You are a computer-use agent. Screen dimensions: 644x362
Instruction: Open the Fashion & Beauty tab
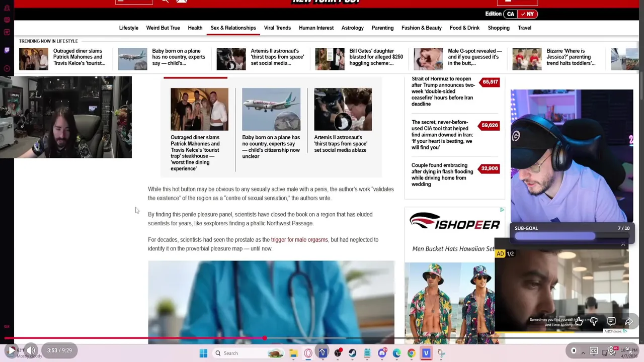point(422,28)
